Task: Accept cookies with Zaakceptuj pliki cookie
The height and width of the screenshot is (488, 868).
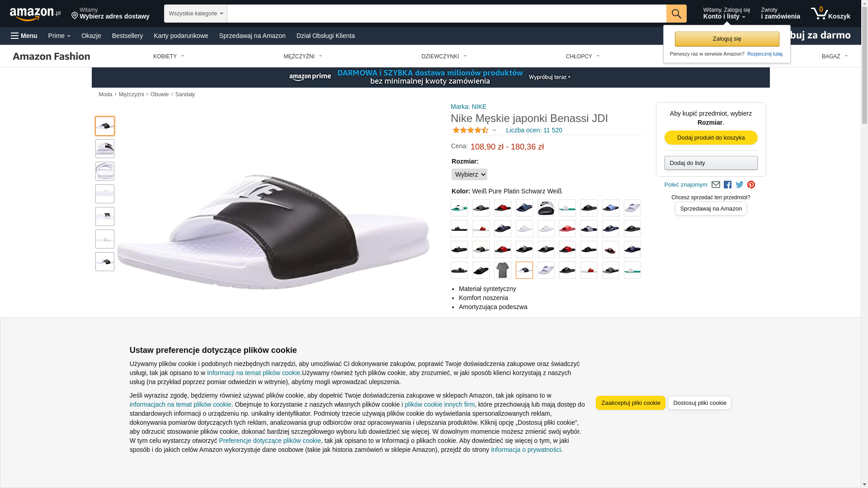Action: coord(630,403)
